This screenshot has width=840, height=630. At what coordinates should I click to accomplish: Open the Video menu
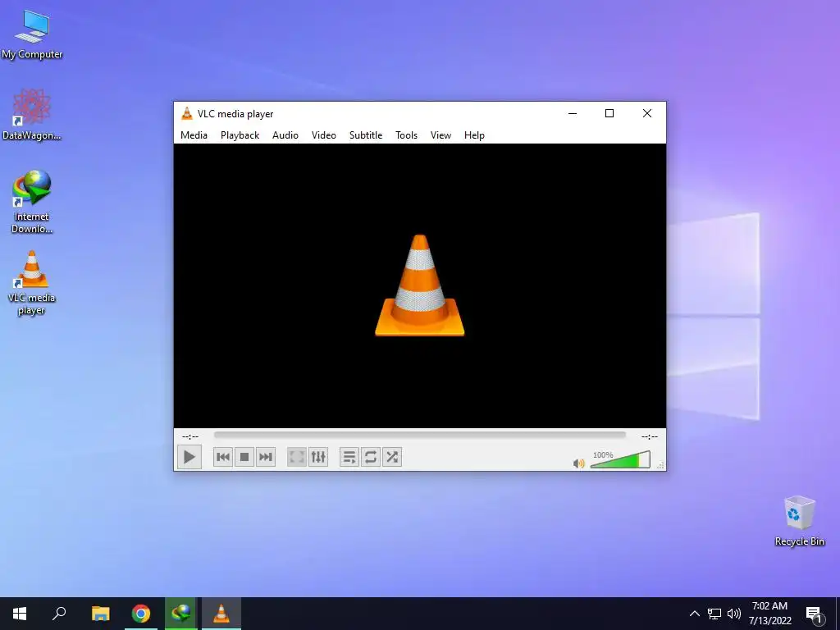[x=323, y=135]
